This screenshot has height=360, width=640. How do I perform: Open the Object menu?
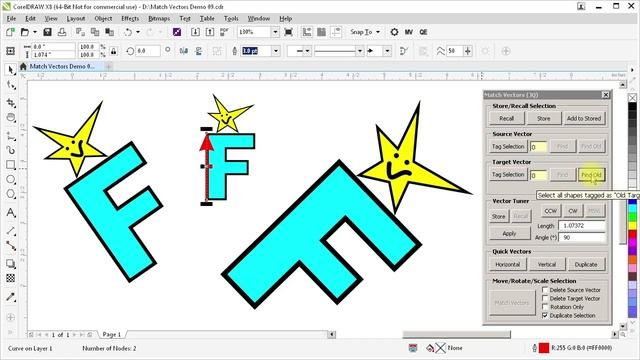pos(103,18)
